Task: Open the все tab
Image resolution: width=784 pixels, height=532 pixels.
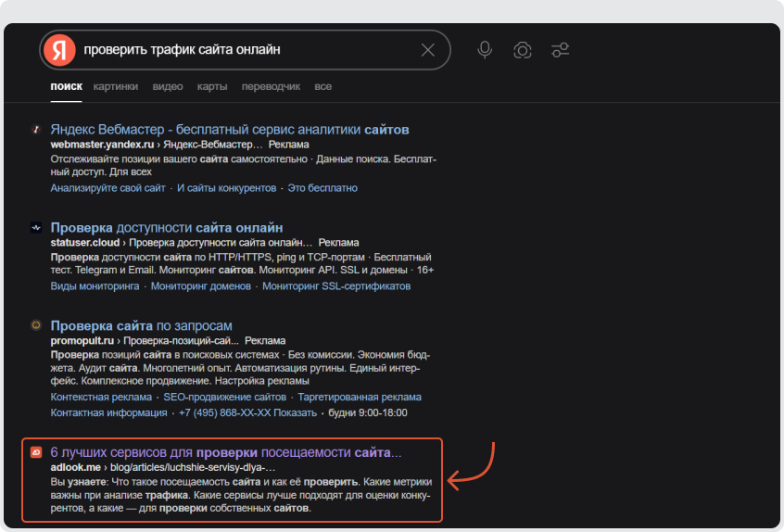Action: click(x=323, y=86)
